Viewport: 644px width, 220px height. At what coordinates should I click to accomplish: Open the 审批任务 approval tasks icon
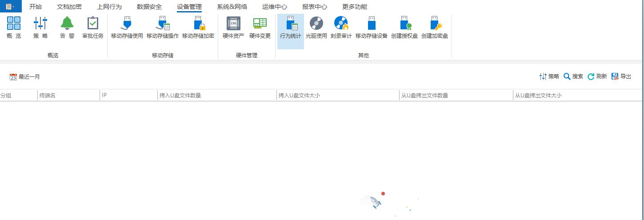[93, 28]
